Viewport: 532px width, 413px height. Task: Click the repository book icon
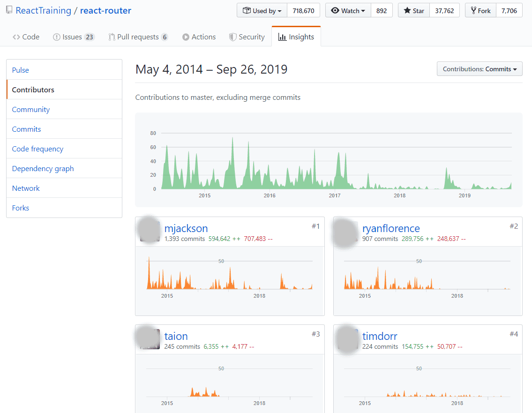(9, 10)
